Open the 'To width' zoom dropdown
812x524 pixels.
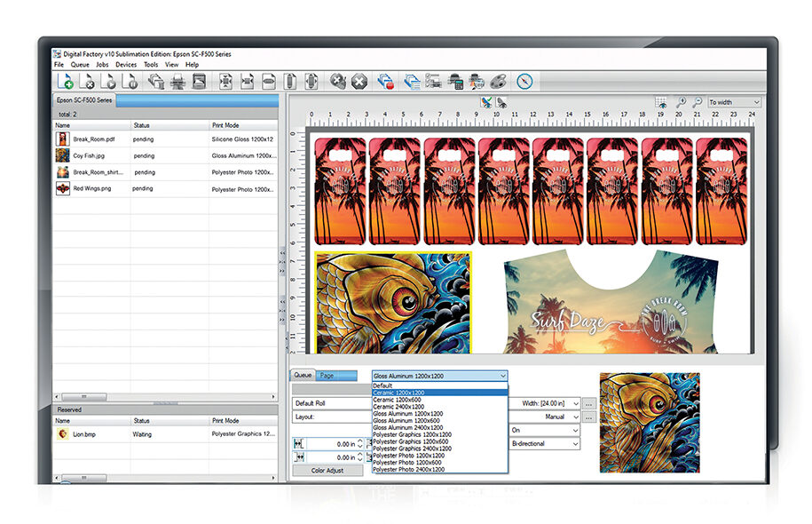click(x=734, y=102)
